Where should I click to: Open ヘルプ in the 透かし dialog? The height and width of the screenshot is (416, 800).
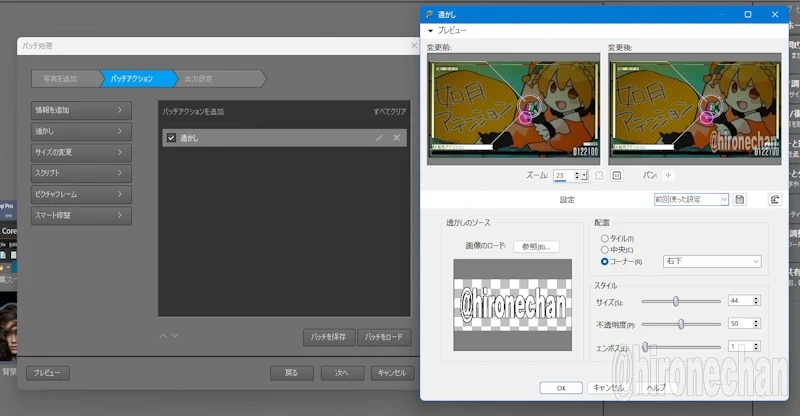[x=656, y=388]
